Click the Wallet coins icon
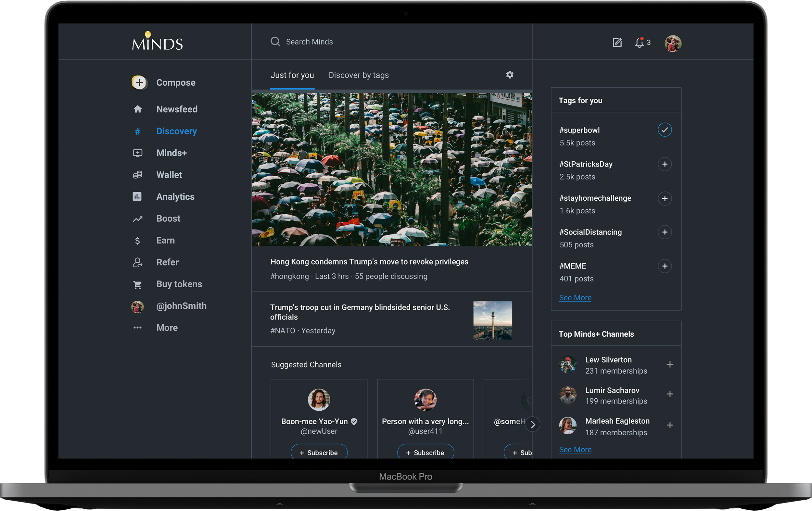The image size is (812, 511). (137, 175)
